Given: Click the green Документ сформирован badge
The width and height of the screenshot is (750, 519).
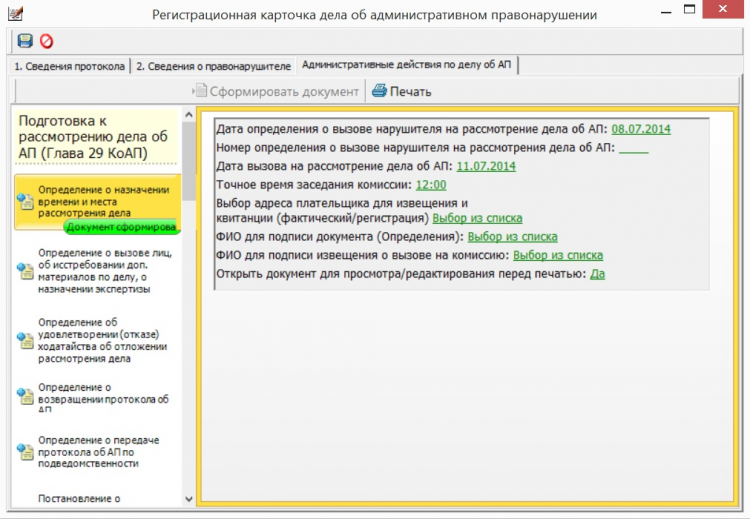Looking at the screenshot, I should point(122,227).
